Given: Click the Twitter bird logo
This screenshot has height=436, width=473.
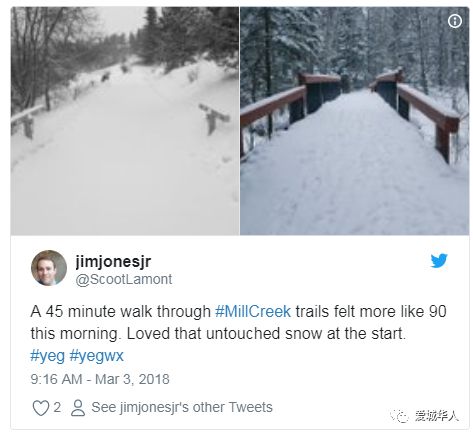Looking at the screenshot, I should click(439, 261).
